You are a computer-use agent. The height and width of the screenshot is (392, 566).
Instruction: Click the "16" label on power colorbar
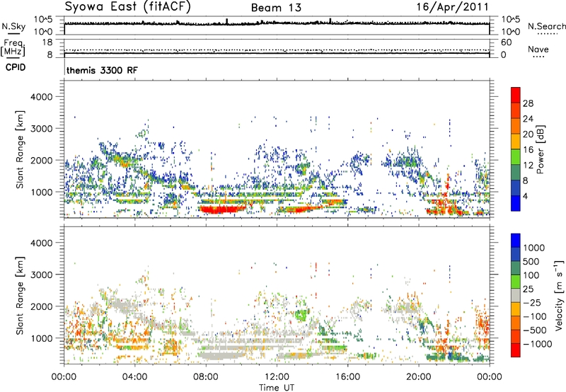[x=528, y=150]
